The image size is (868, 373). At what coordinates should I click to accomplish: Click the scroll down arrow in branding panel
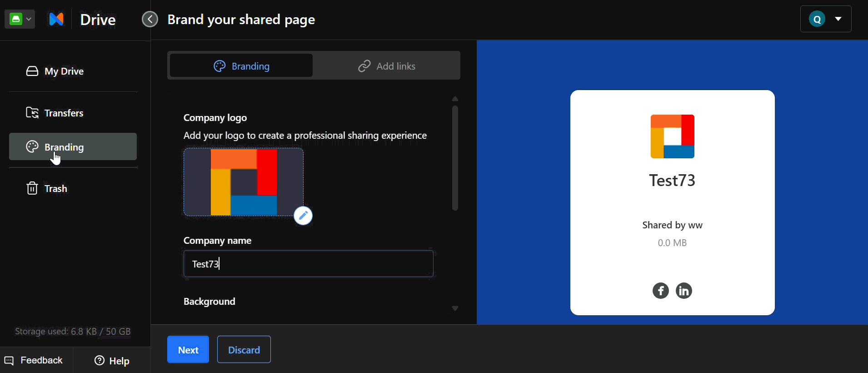pos(455,308)
